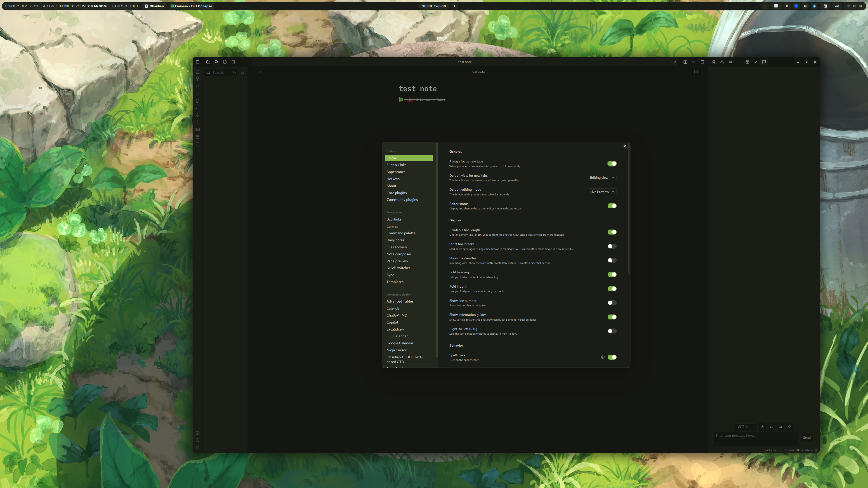This screenshot has height=488, width=868.
Task: Click the microphone audio recorder icon
Action: tap(198, 115)
